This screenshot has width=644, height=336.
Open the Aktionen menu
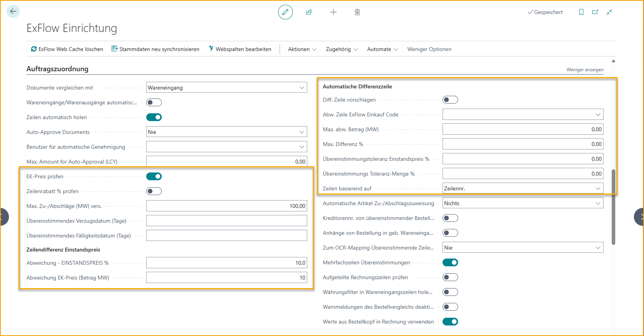(302, 49)
